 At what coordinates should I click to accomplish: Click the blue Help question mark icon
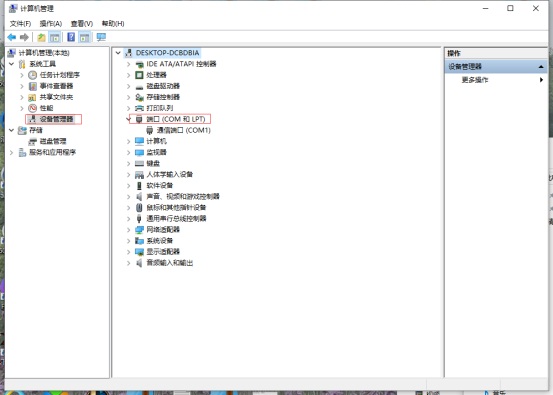click(71, 37)
